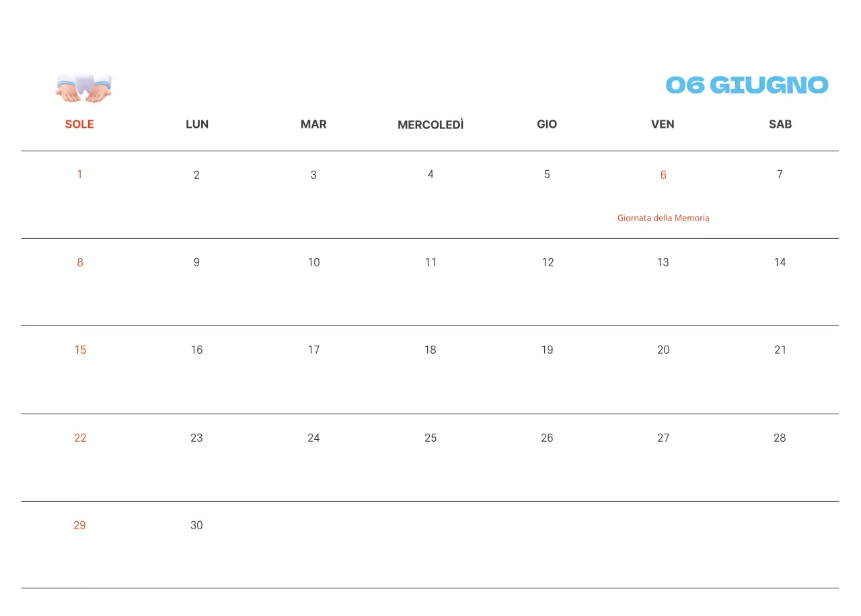The width and height of the screenshot is (861, 616).
Task: Select date 28 on Saturday
Action: click(x=780, y=438)
